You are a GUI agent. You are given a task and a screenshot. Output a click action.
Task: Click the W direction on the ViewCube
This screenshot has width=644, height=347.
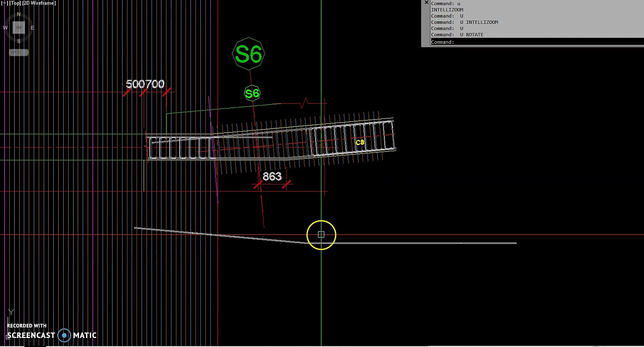pos(5,28)
